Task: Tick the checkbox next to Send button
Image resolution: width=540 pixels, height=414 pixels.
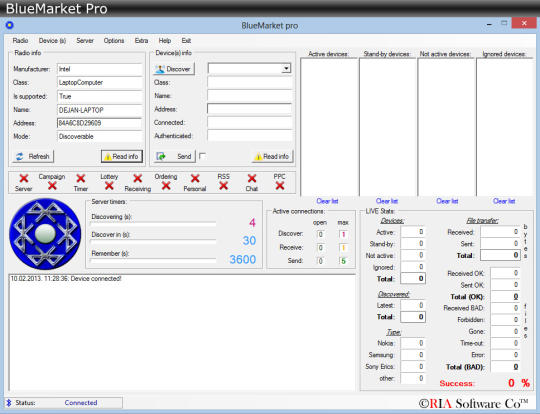Action: 202,156
